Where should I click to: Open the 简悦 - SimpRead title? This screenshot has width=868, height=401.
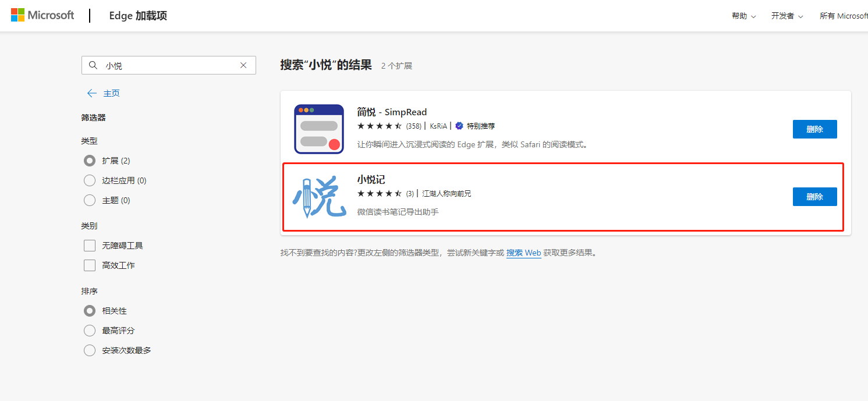pyautogui.click(x=392, y=112)
